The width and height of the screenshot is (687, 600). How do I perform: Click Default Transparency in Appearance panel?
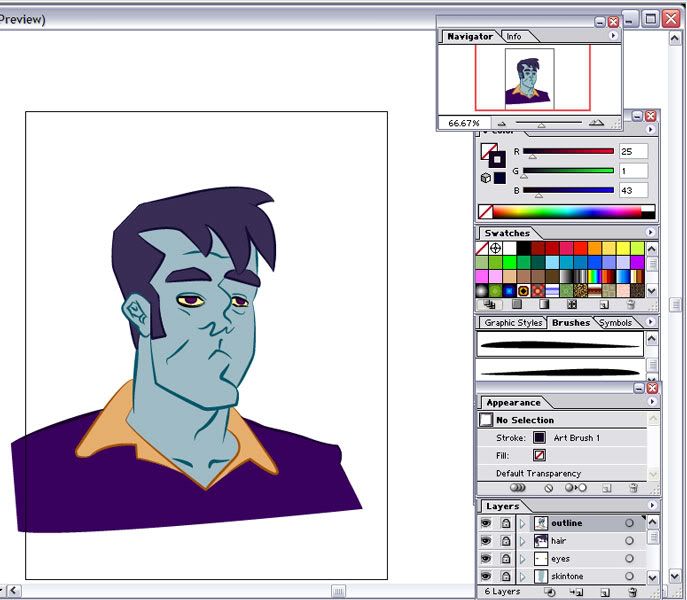563,473
